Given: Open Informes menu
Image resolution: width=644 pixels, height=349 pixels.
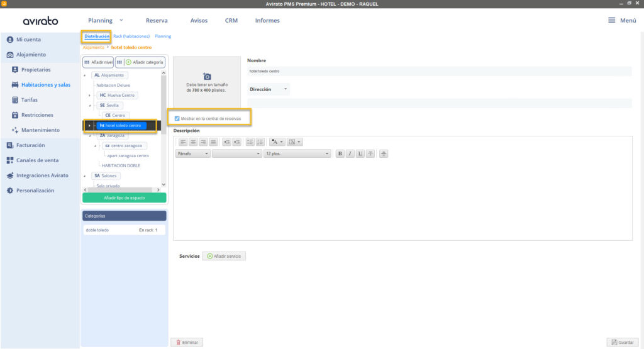Looking at the screenshot, I should click(267, 20).
